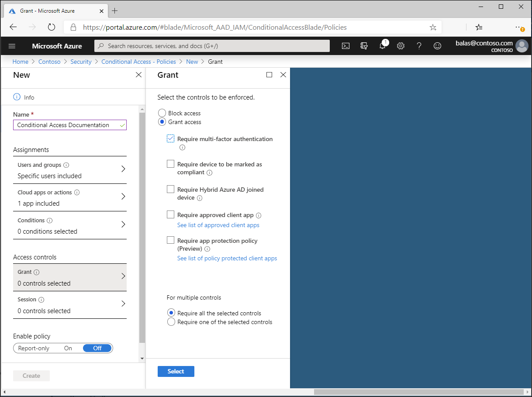Click the Info icon in the New blade
Screen dimensions: 532x397
(x=17, y=97)
